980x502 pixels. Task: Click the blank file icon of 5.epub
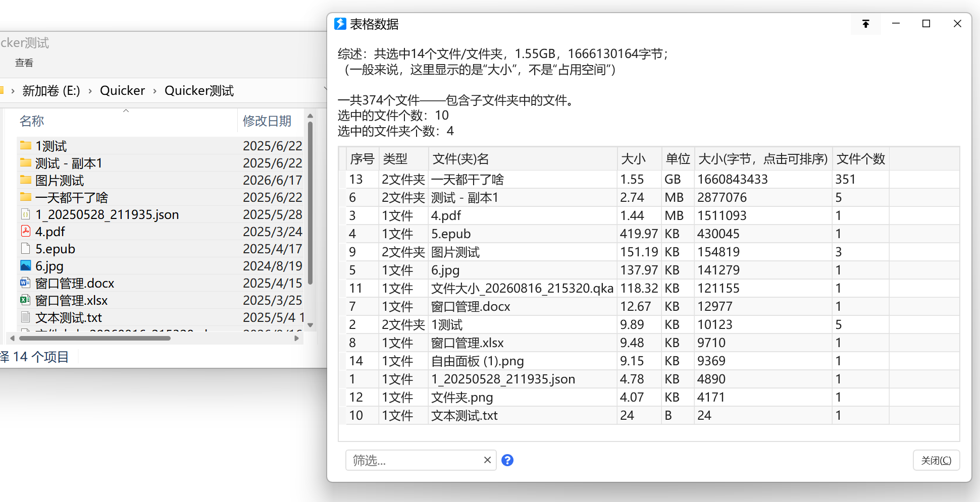(x=26, y=249)
